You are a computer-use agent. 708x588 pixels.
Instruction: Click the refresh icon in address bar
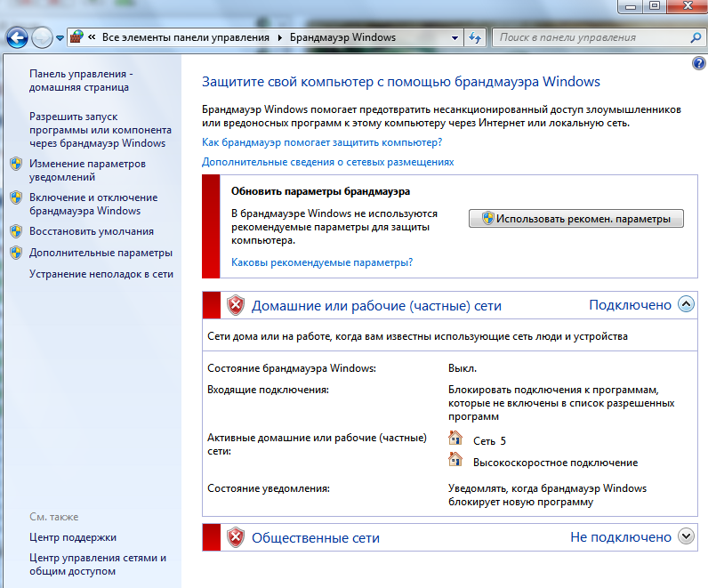(475, 38)
